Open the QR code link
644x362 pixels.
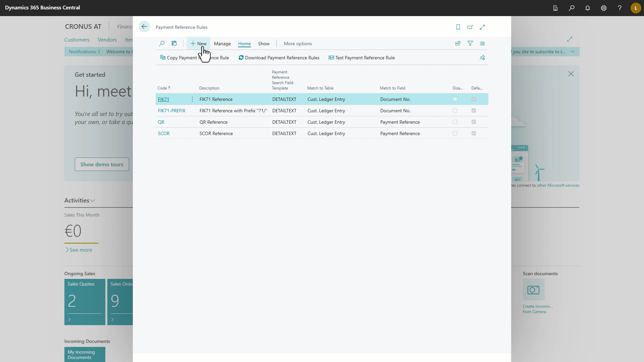tap(161, 122)
